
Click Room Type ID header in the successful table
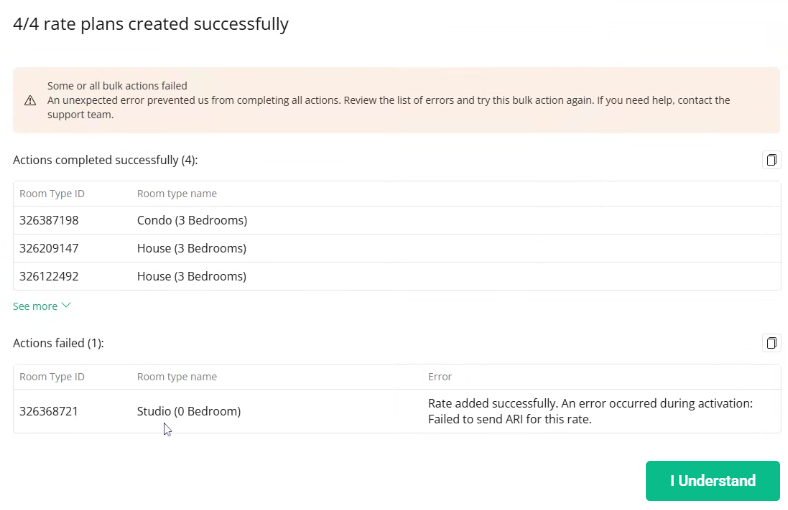click(x=52, y=193)
